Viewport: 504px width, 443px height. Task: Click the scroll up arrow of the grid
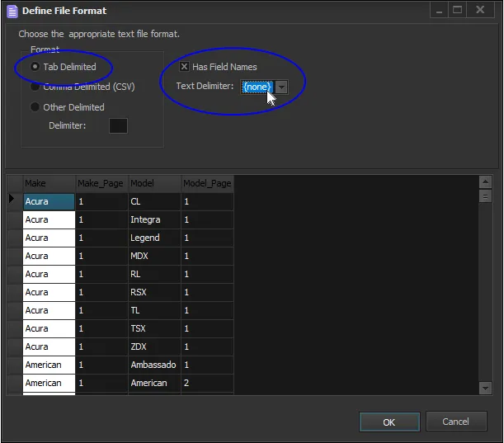point(486,181)
